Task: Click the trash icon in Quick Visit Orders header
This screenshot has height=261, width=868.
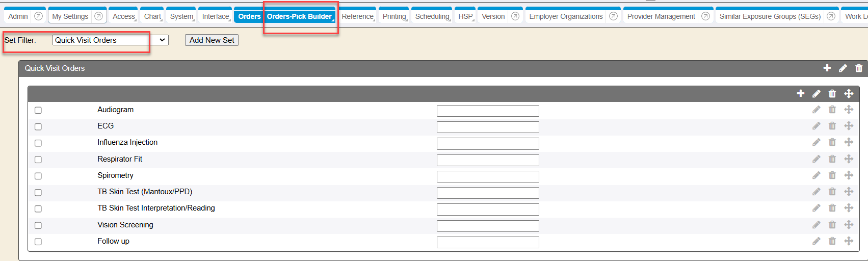Action: tap(859, 68)
